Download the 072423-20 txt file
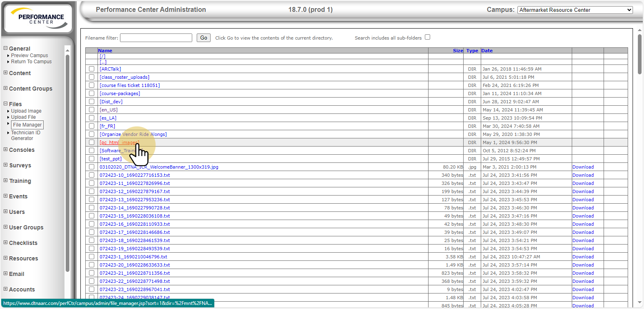The width and height of the screenshot is (644, 309). 583,265
